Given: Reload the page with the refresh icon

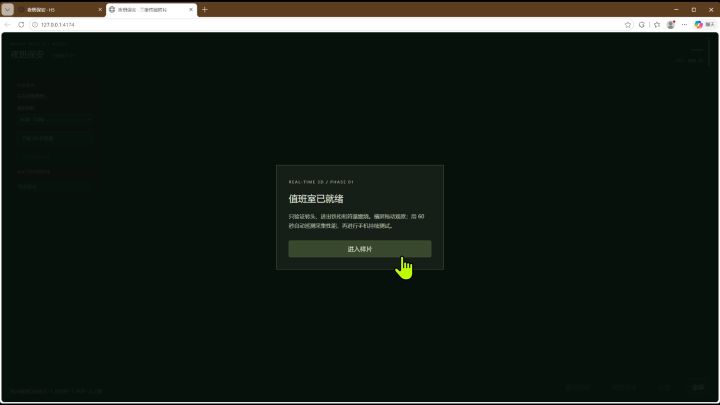Looking at the screenshot, I should coord(21,25).
